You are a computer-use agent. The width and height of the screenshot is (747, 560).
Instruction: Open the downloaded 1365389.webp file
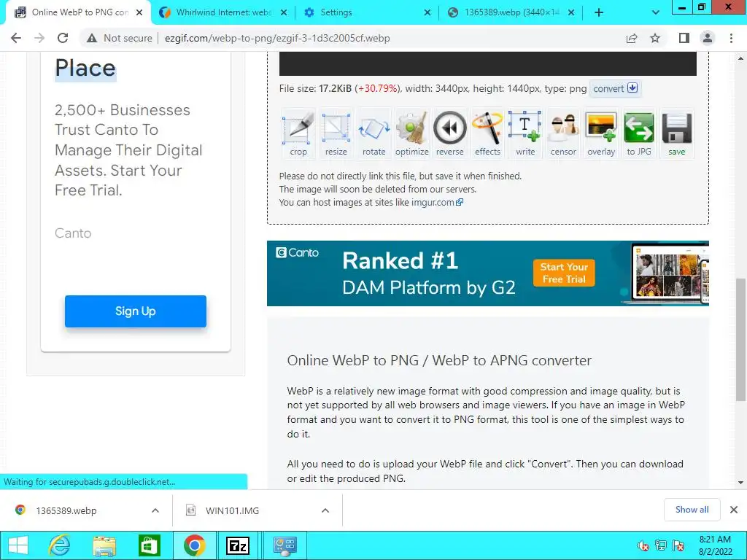point(66,510)
